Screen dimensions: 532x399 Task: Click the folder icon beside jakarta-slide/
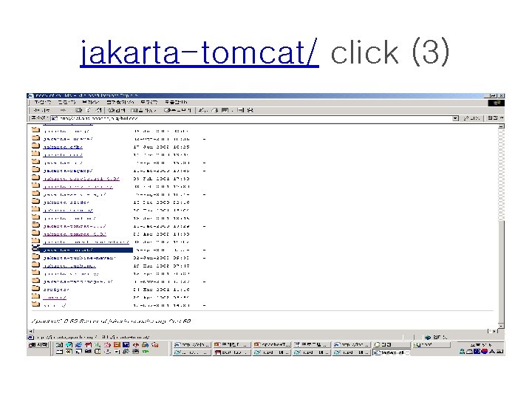35,201
